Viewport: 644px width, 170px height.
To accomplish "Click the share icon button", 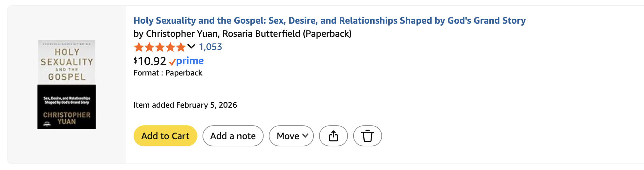I will [x=333, y=136].
